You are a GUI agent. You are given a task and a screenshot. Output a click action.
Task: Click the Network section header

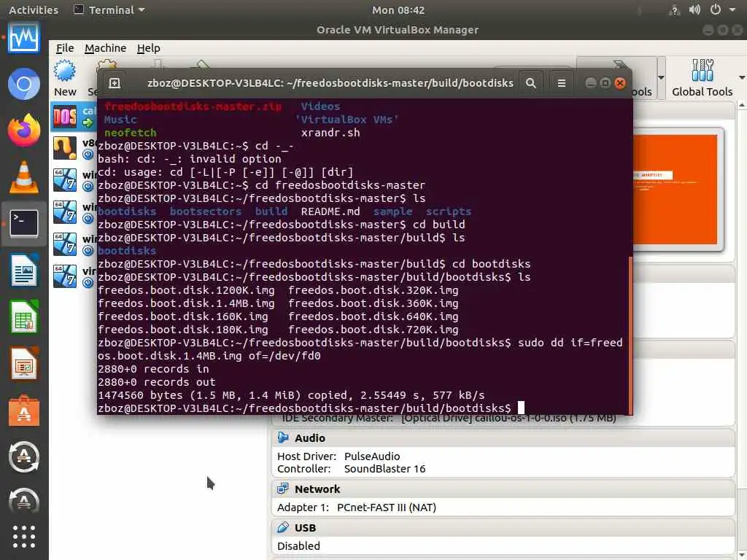pos(503,489)
